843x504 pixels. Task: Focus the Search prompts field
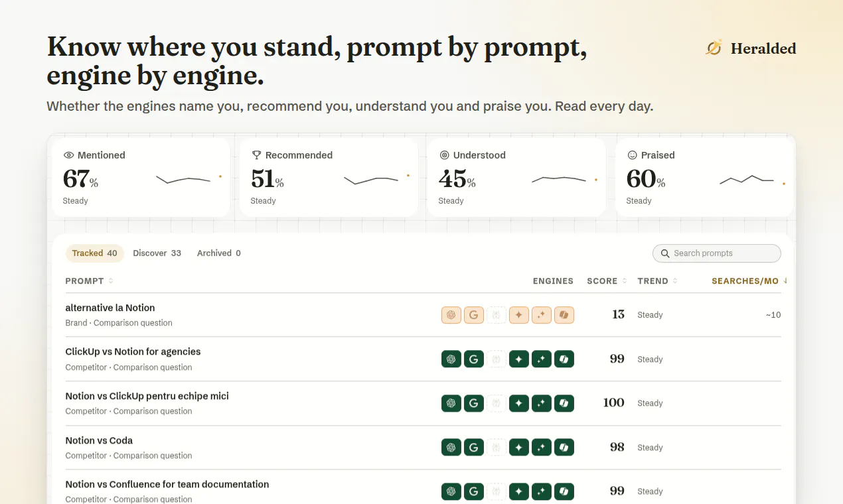coord(717,253)
